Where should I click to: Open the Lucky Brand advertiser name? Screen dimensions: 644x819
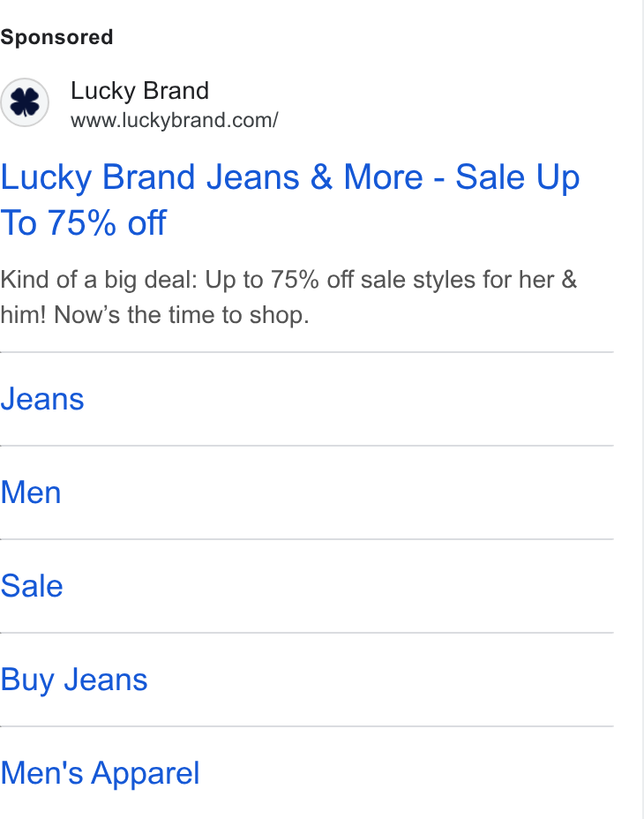(x=140, y=91)
